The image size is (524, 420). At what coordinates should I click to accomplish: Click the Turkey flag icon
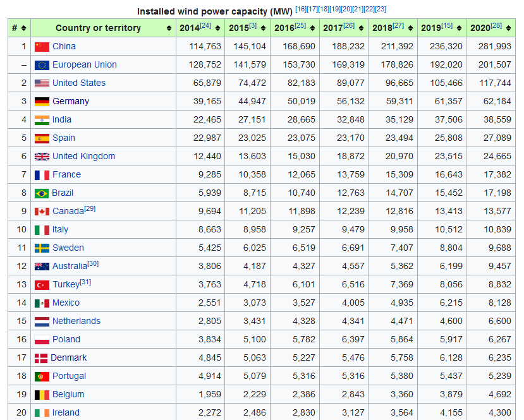tap(42, 285)
